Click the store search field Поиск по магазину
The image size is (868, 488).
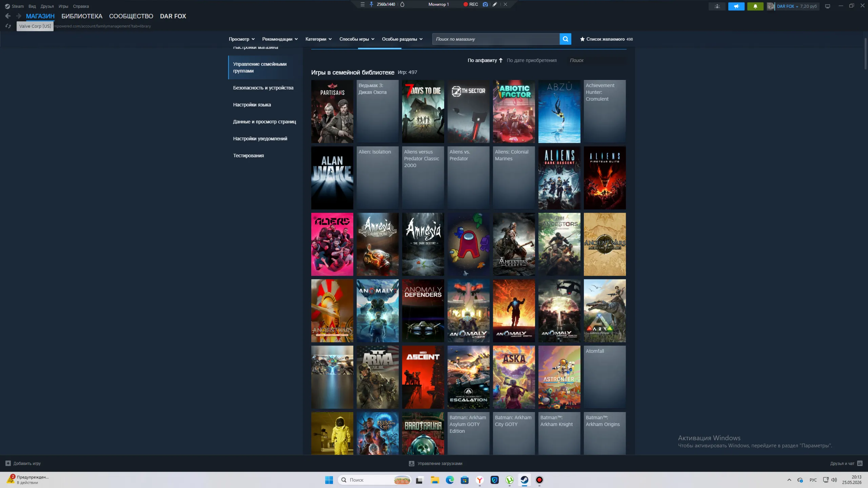(496, 39)
